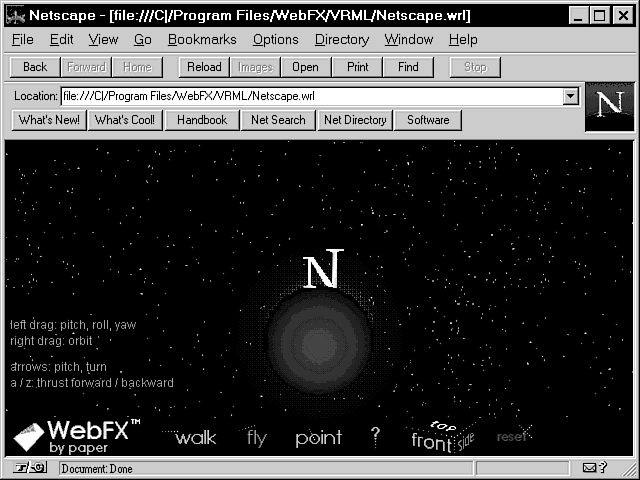Open WebFX help question mark

376,436
